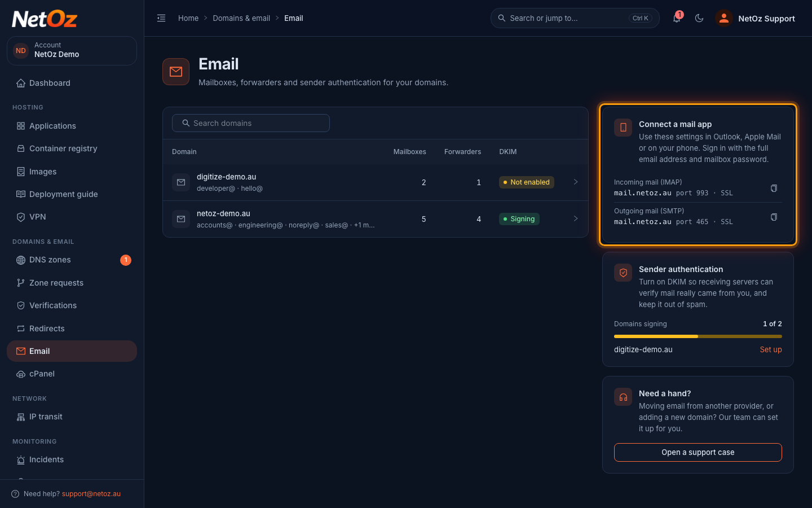Expand the digitize-demo.au row chevron
Image resolution: width=812 pixels, height=508 pixels.
click(576, 182)
